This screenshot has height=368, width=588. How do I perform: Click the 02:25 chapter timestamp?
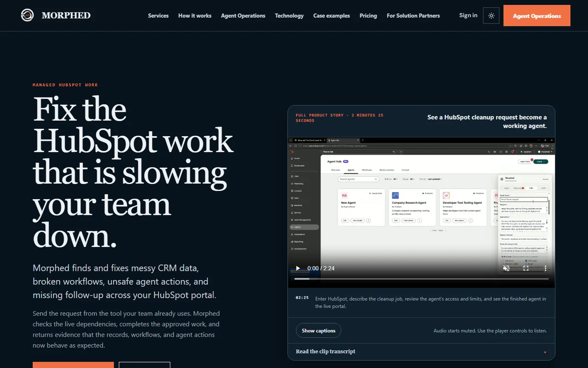click(302, 298)
